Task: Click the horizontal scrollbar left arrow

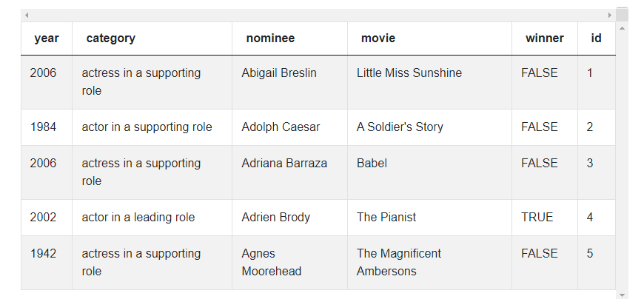Action: pyautogui.click(x=27, y=15)
